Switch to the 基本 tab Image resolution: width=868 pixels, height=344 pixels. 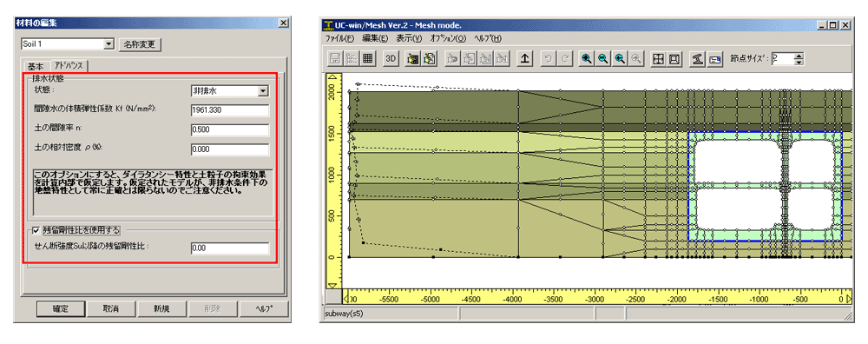[x=36, y=66]
